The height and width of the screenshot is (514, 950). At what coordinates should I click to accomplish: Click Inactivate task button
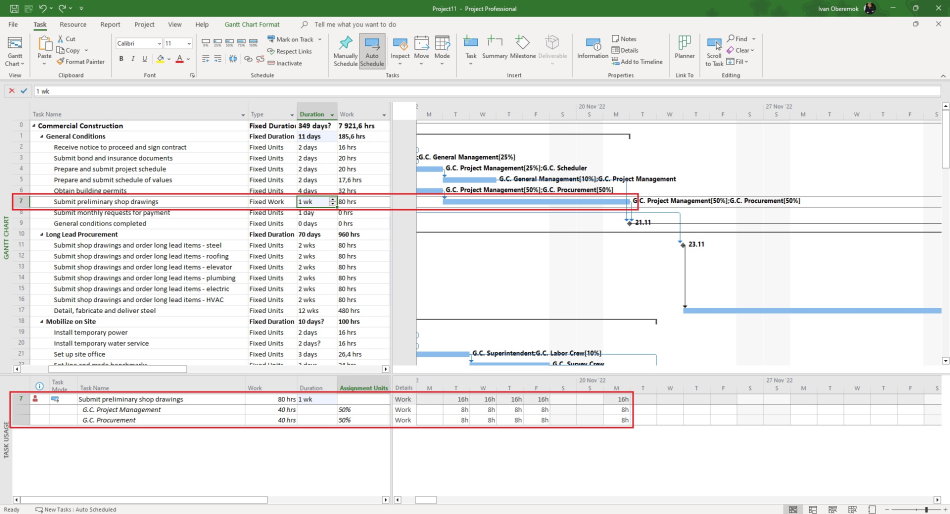pyautogui.click(x=285, y=63)
